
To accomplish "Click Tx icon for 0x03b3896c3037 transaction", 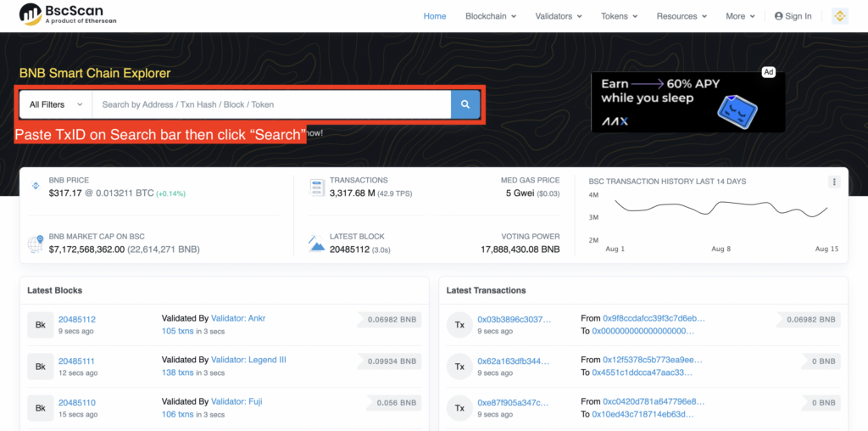I will [x=459, y=325].
